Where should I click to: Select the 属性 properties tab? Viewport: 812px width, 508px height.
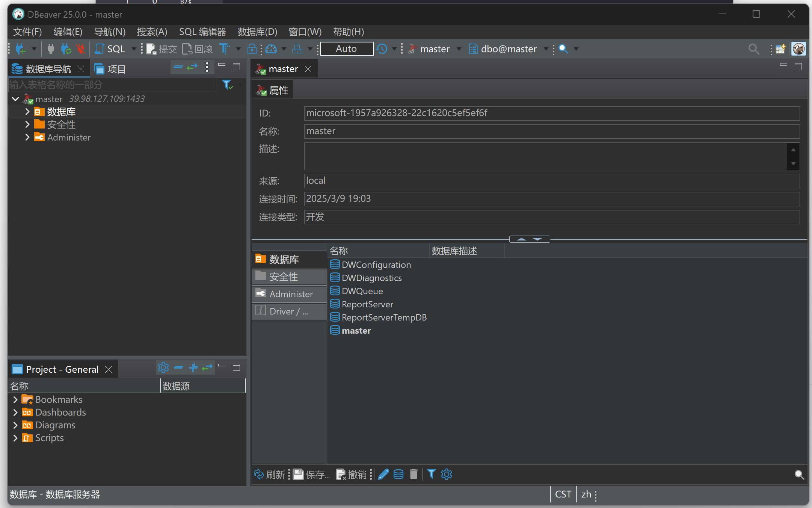[x=272, y=90]
